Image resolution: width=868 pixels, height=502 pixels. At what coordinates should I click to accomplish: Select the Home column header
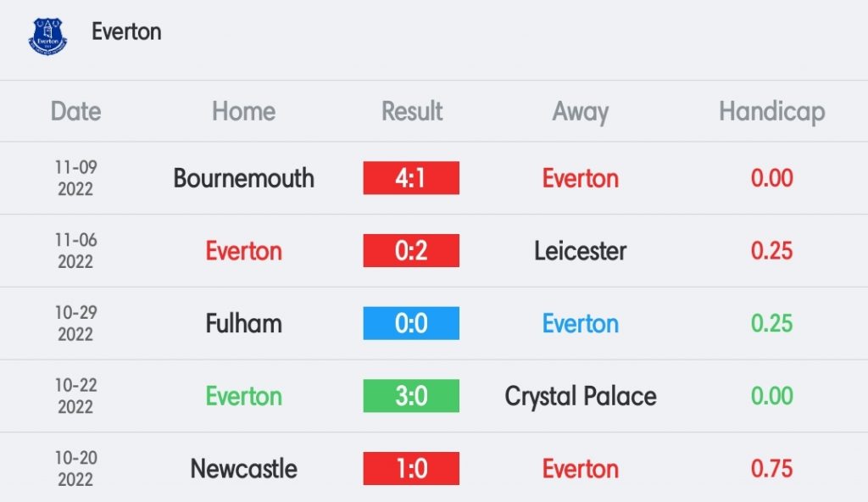click(243, 111)
